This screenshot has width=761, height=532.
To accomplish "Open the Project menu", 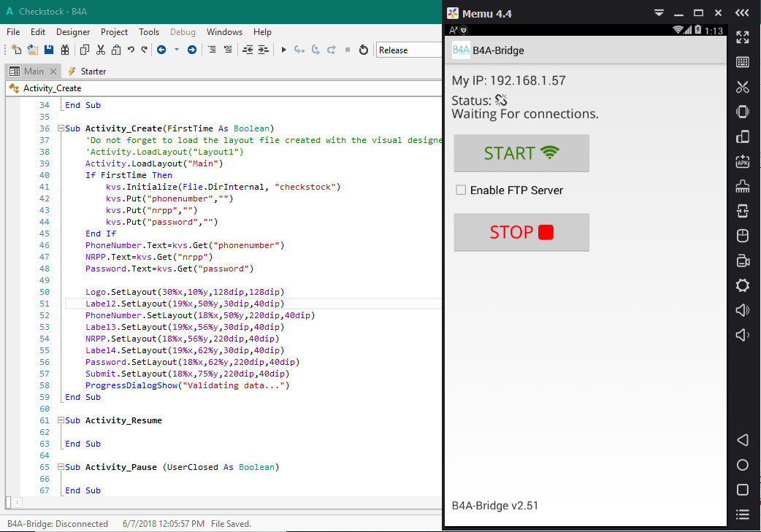I will 114,32.
